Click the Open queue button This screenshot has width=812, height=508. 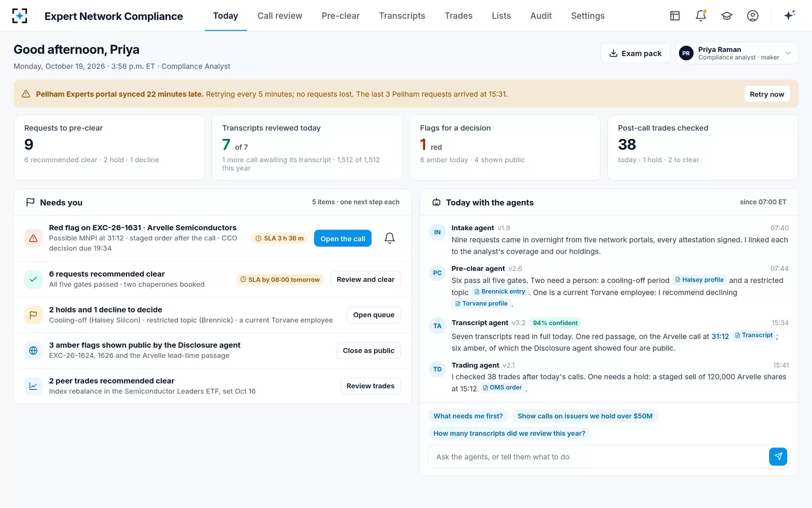(374, 315)
